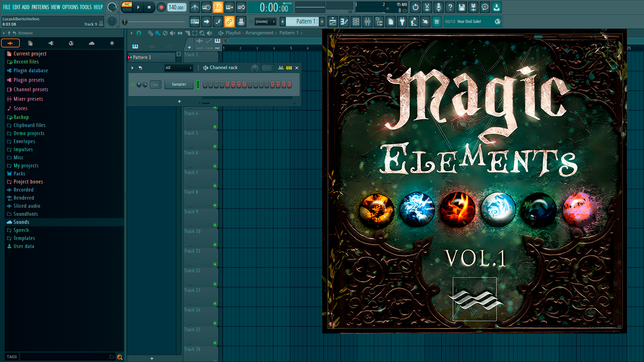The image size is (644, 362).
Task: Open the plugin picker plug icon
Action: coord(402,21)
